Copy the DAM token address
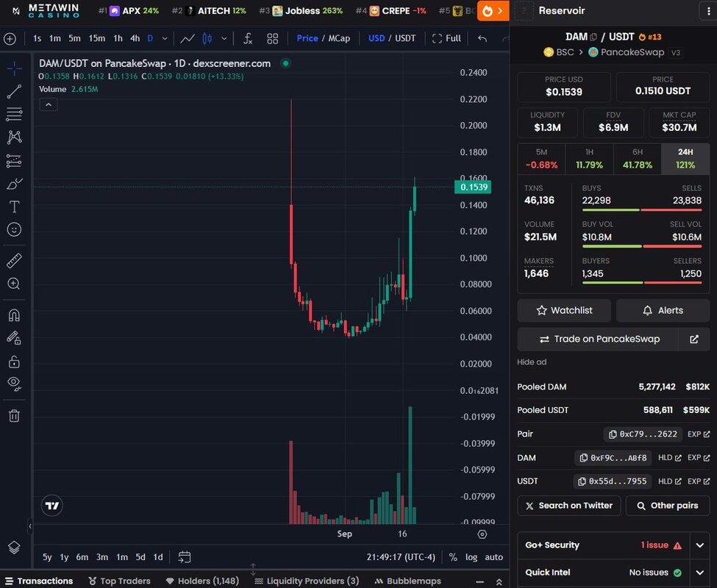The image size is (717, 588). point(613,458)
